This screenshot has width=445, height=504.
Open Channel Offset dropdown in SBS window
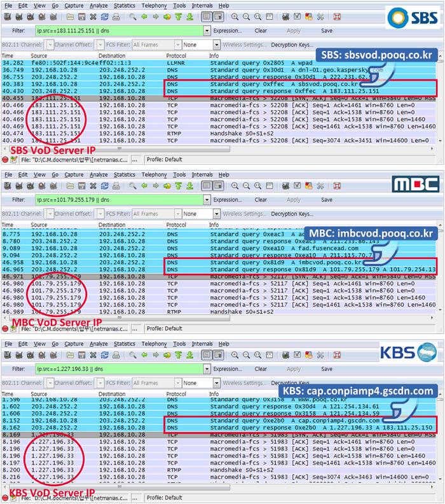pos(100,45)
